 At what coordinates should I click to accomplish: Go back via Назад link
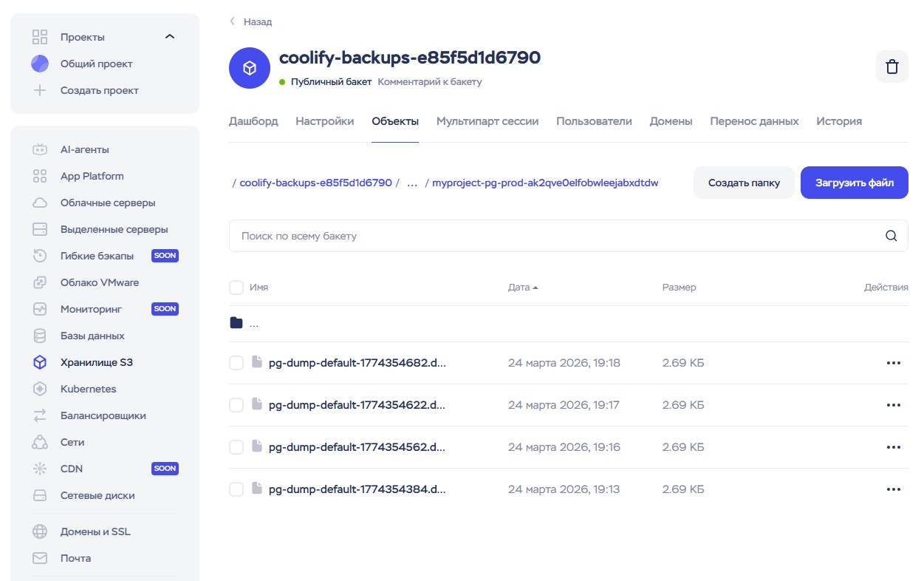click(251, 21)
